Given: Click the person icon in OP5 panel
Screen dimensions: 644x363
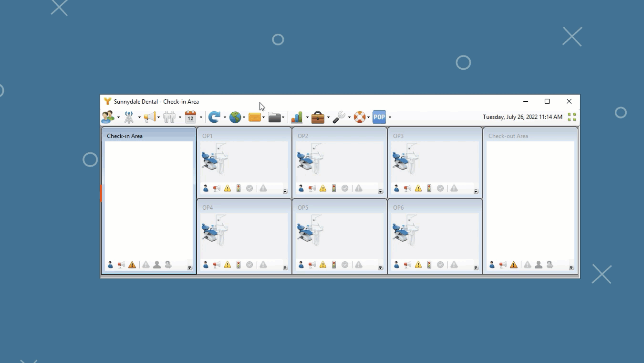Looking at the screenshot, I should [301, 265].
